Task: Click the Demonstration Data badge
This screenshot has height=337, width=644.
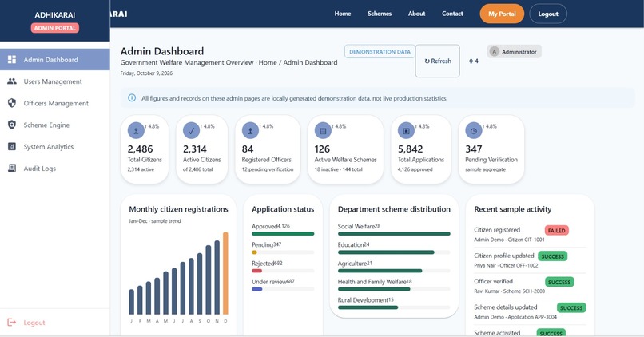Action: pyautogui.click(x=380, y=52)
